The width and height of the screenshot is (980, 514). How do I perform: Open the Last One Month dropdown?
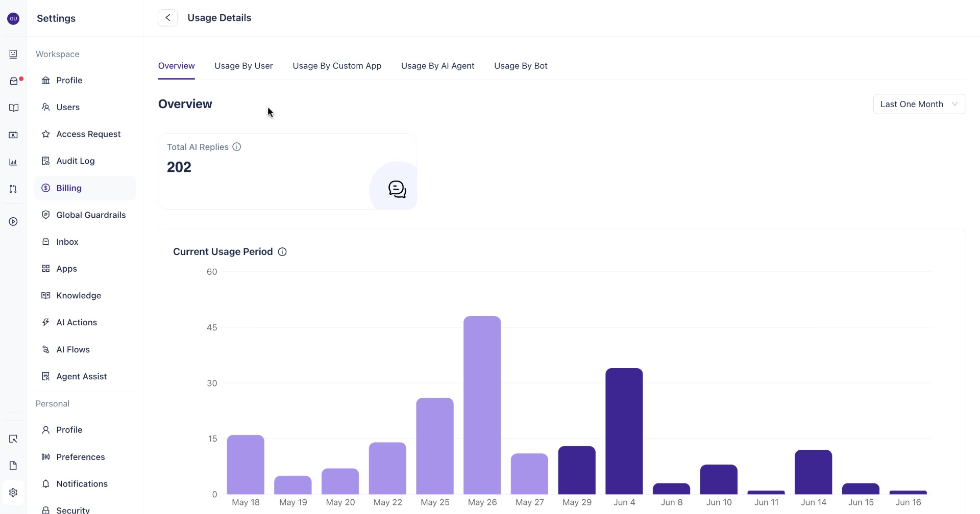click(919, 104)
